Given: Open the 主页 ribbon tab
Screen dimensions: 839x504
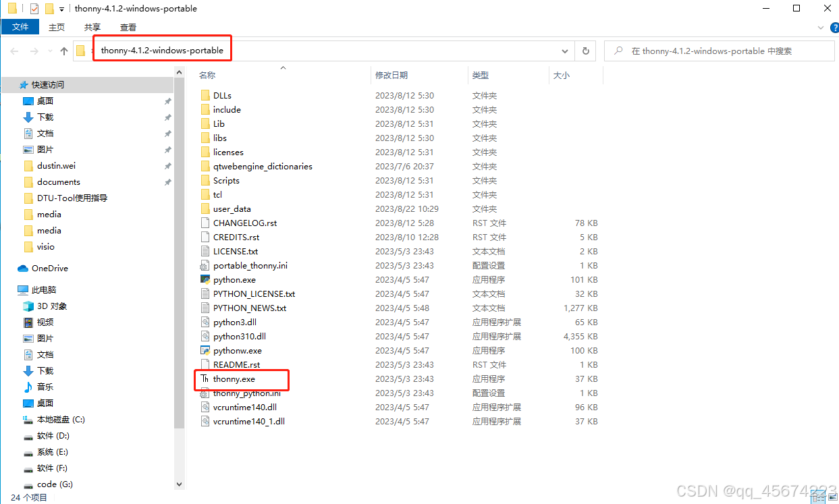Looking at the screenshot, I should pyautogui.click(x=57, y=27).
